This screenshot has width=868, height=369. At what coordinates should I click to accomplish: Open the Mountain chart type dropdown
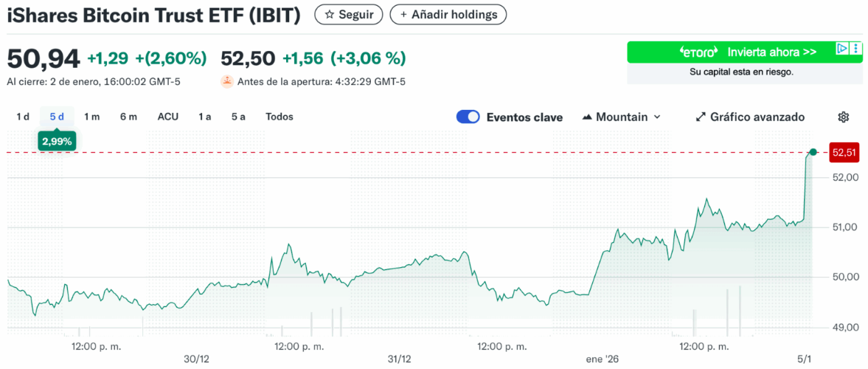622,117
